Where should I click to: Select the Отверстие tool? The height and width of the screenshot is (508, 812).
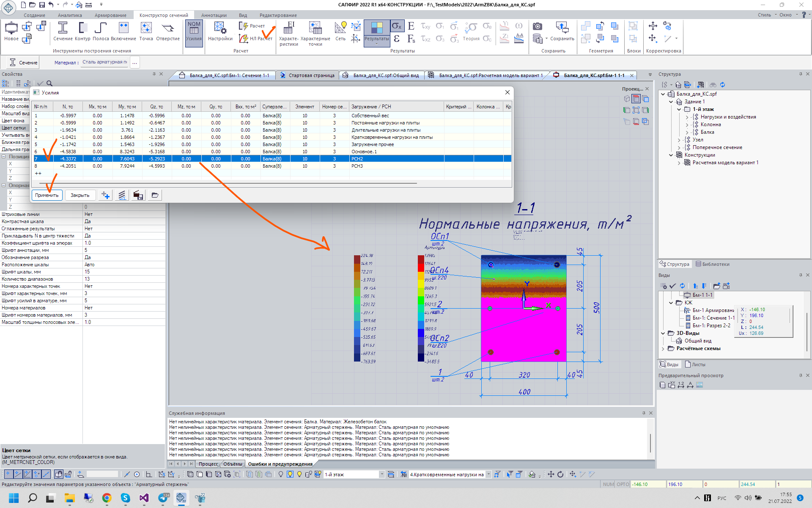168,32
